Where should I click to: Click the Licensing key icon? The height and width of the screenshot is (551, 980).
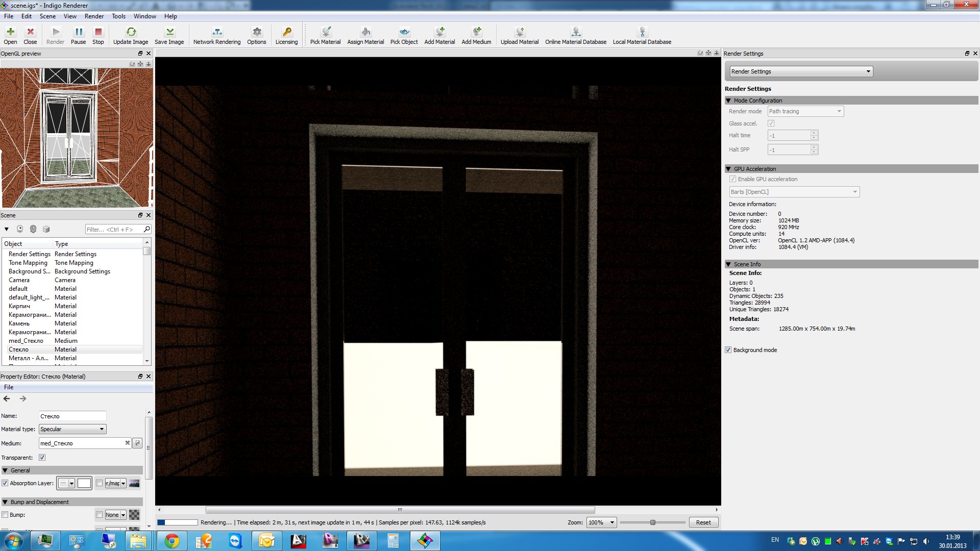pyautogui.click(x=286, y=32)
